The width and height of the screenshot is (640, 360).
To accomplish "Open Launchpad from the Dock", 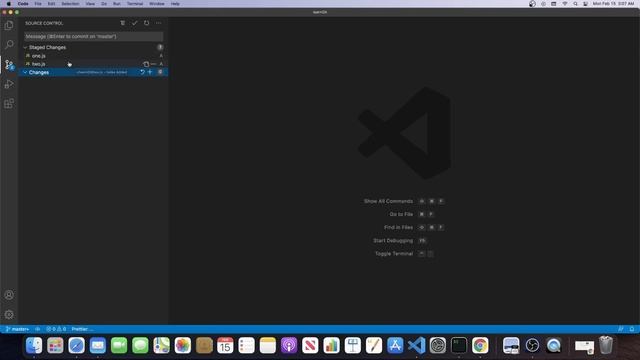I will pos(55,345).
